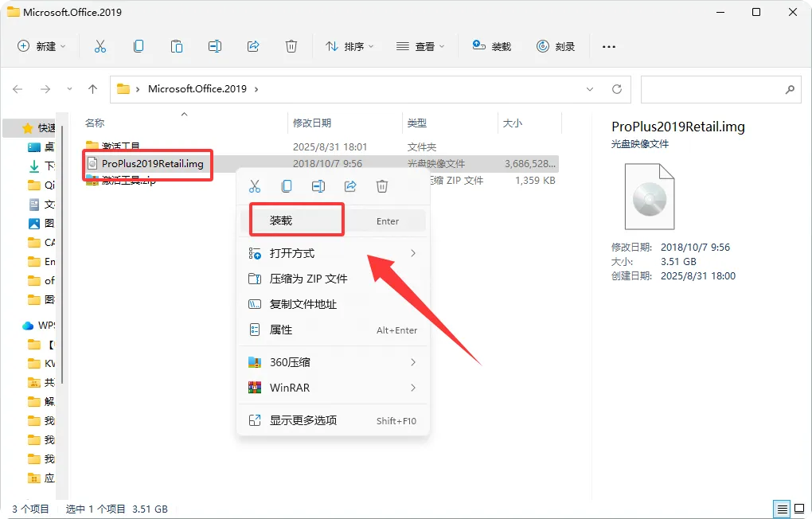
Task: Click context menu Cut icon
Action: coord(255,186)
